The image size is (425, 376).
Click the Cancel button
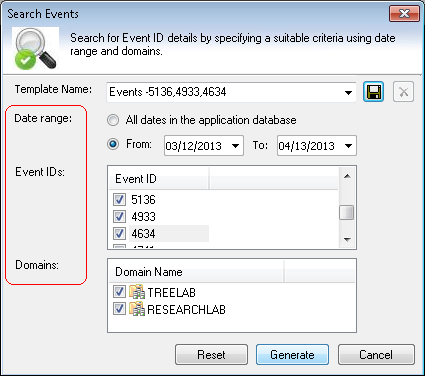376,355
